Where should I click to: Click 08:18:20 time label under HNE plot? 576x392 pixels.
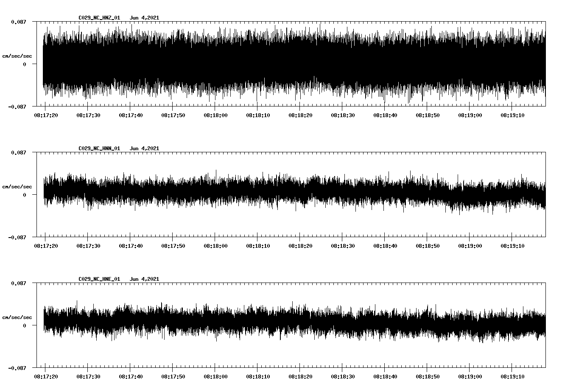[x=300, y=377]
